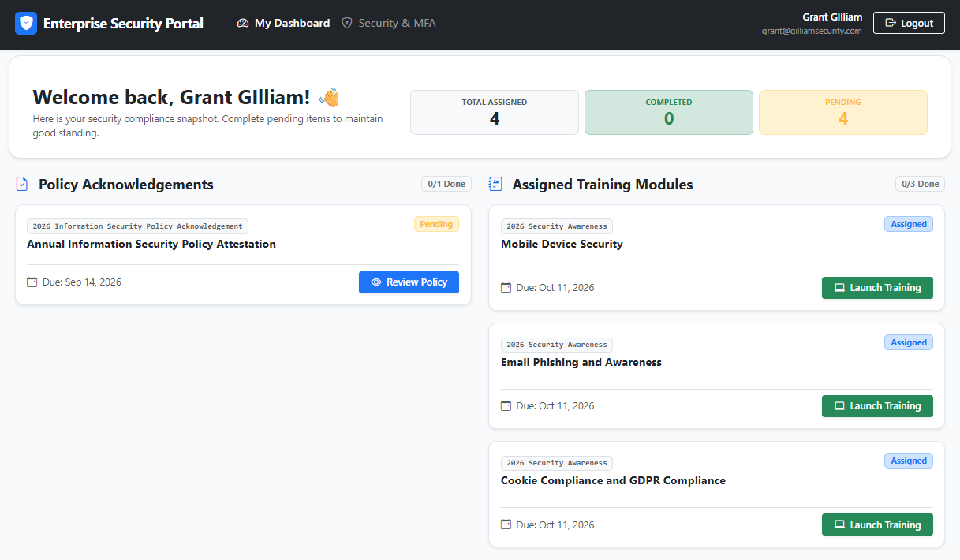
Task: Launch training for Email Phishing and Awareness
Action: pos(877,406)
